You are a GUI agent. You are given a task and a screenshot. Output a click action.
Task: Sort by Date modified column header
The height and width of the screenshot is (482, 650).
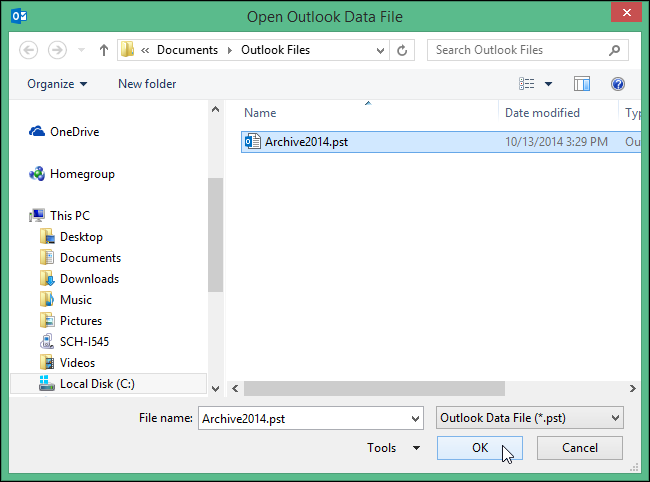[542, 113]
